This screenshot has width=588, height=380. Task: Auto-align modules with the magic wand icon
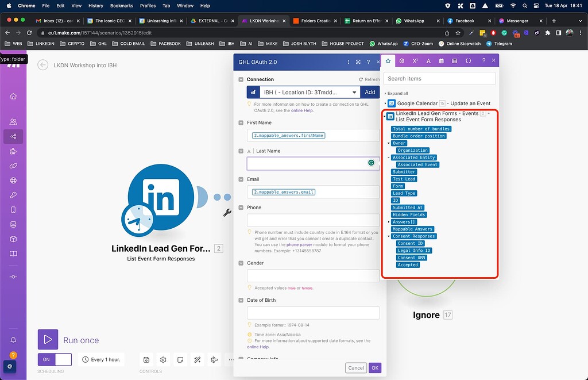pos(197,359)
